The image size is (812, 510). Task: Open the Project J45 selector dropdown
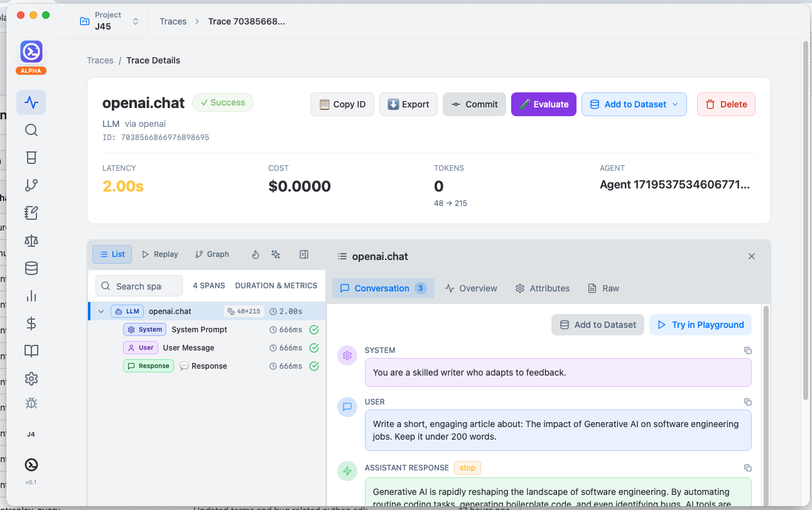coord(109,21)
